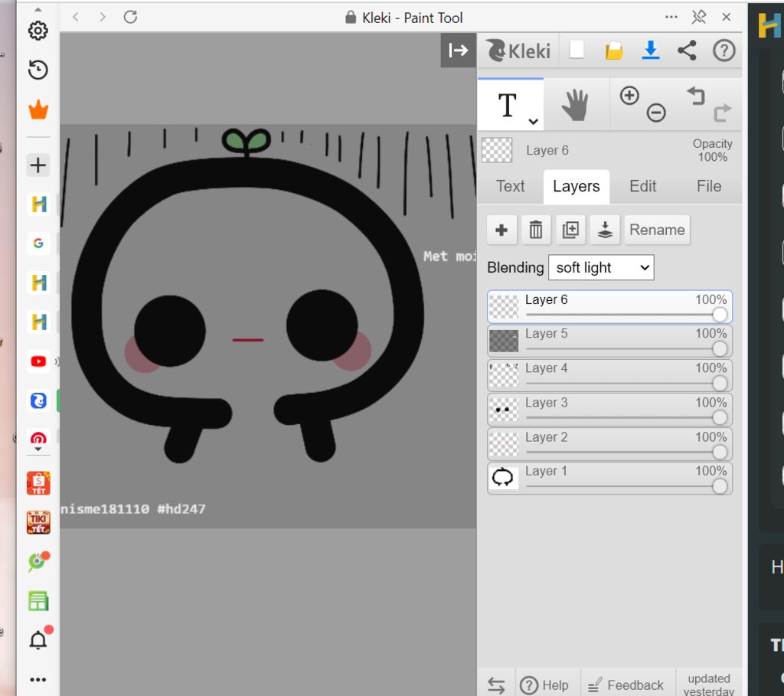Image resolution: width=784 pixels, height=696 pixels.
Task: Open the Help link at bottom
Action: pos(544,685)
